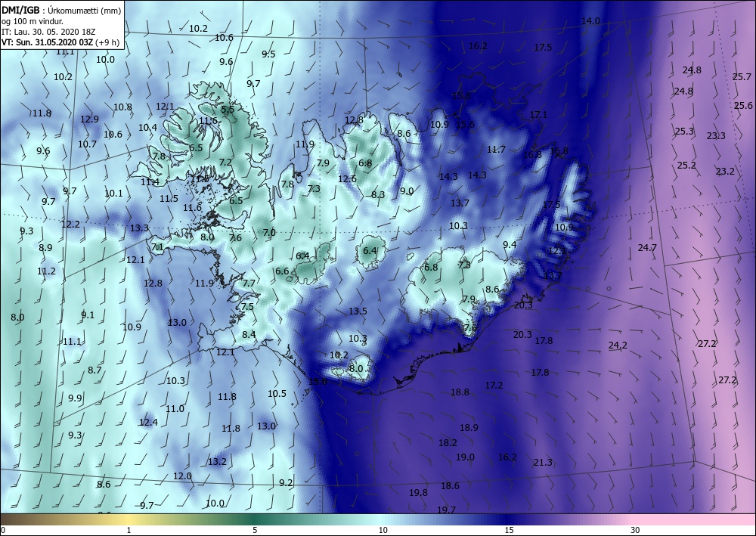The height and width of the screenshot is (536, 756).
Task: Select the 8.9 value label
Action: [45, 248]
